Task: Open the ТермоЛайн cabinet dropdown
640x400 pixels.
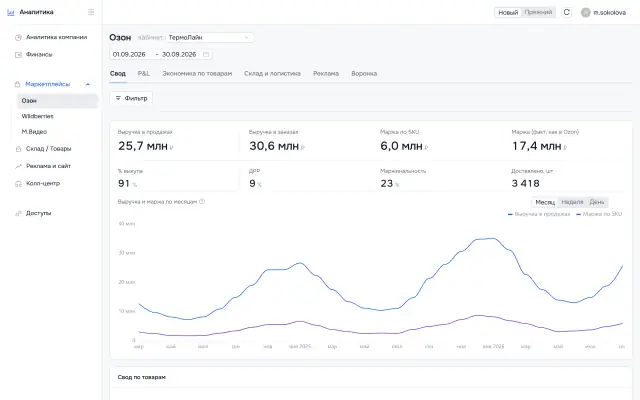Action: pos(210,38)
